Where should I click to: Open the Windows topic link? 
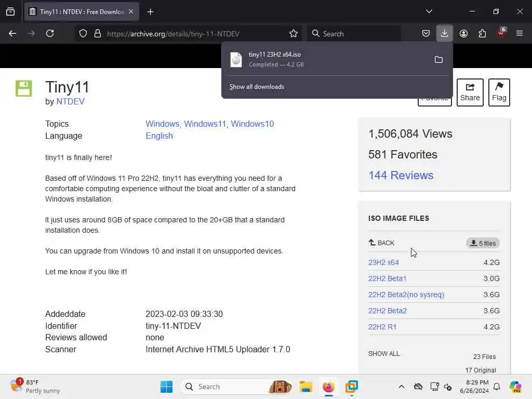163,124
